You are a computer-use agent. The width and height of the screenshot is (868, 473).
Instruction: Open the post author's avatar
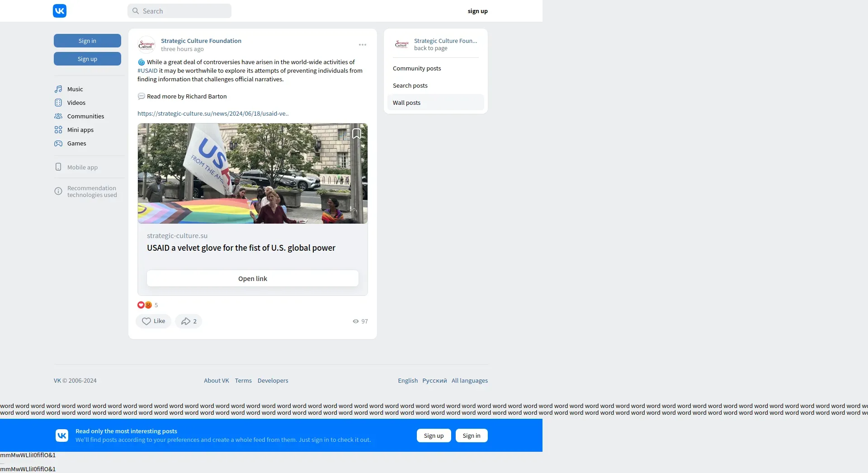pos(146,45)
